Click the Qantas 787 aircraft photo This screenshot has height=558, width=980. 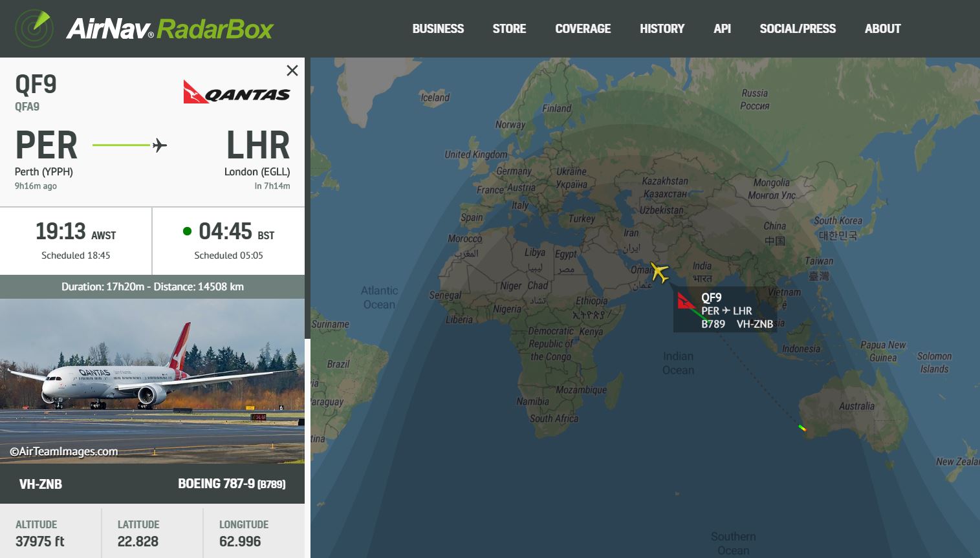click(x=152, y=381)
